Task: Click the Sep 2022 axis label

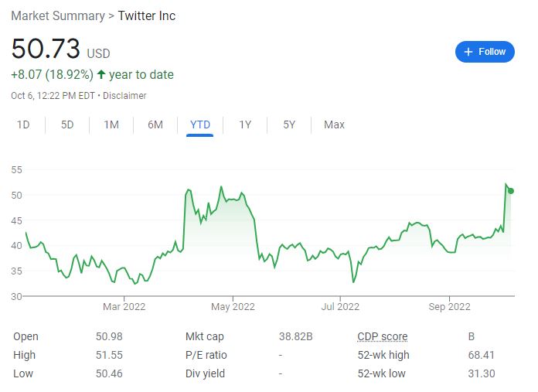Action: 449,307
